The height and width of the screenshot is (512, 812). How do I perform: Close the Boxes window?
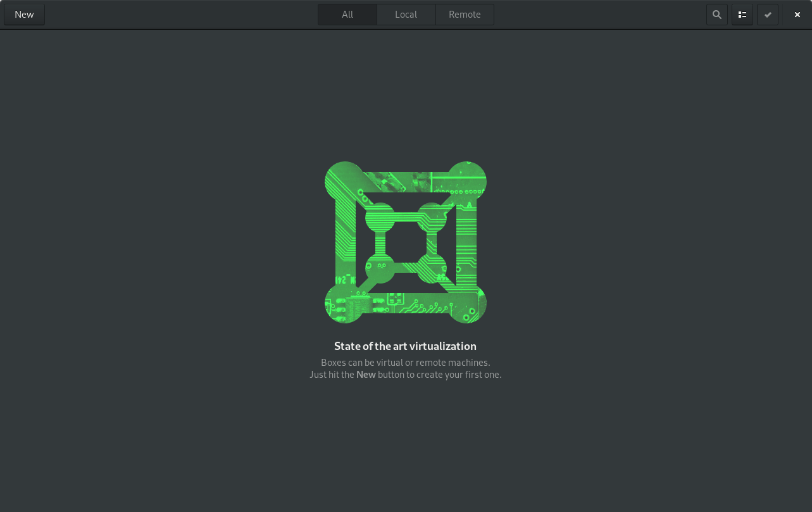(x=797, y=15)
